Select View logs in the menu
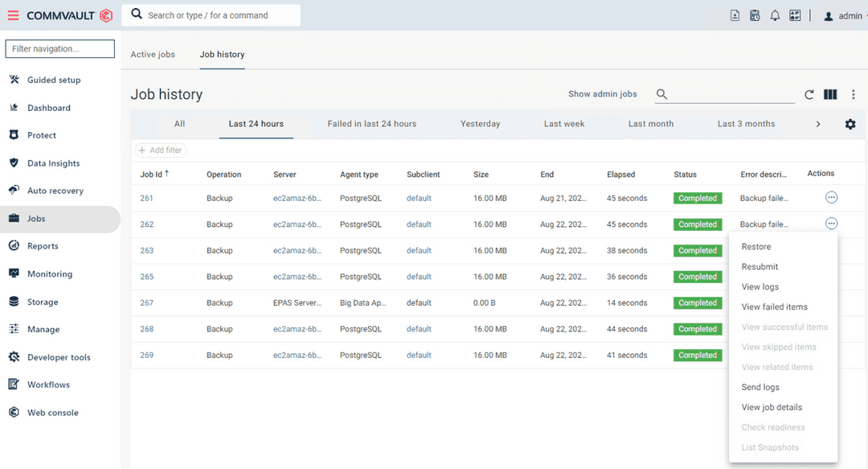 coord(759,286)
